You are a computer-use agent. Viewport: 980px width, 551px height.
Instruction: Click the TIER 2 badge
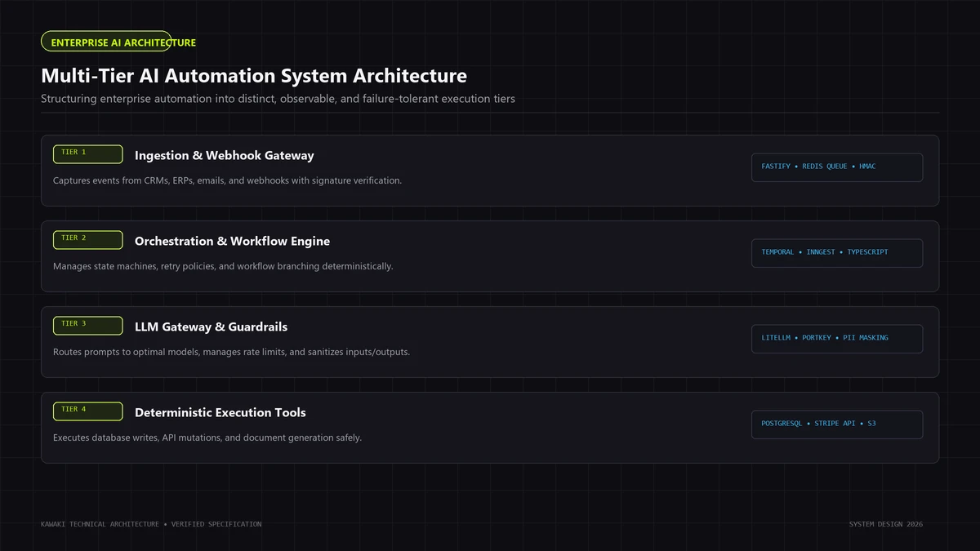pyautogui.click(x=88, y=240)
